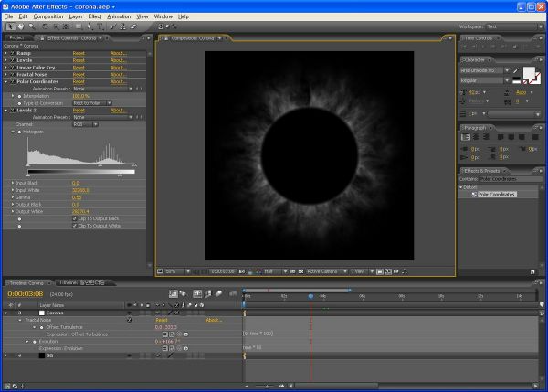This screenshot has width=548, height=392.
Task: Open the viewer resolution Half dropdown
Action: [276, 271]
